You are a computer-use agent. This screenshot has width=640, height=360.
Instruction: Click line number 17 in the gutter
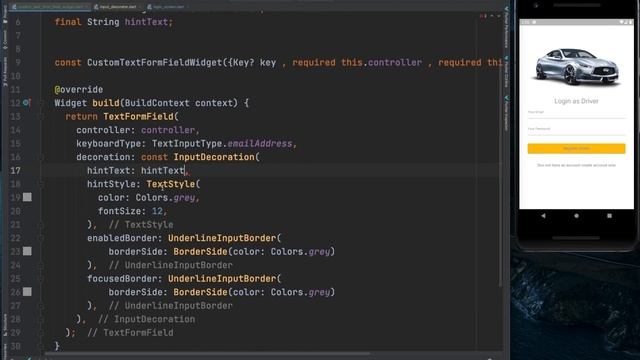[16, 171]
